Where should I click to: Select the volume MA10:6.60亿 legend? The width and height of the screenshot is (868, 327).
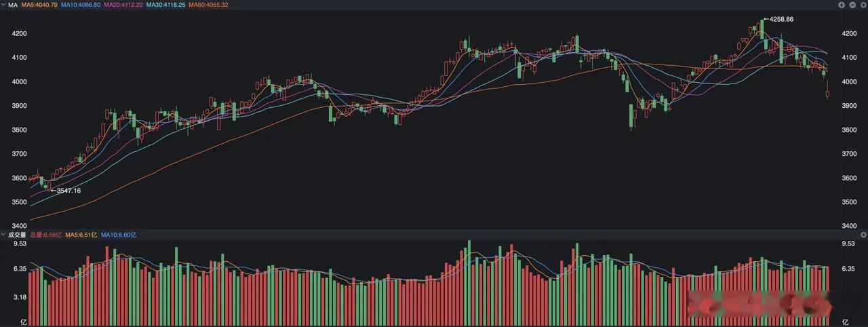point(119,235)
